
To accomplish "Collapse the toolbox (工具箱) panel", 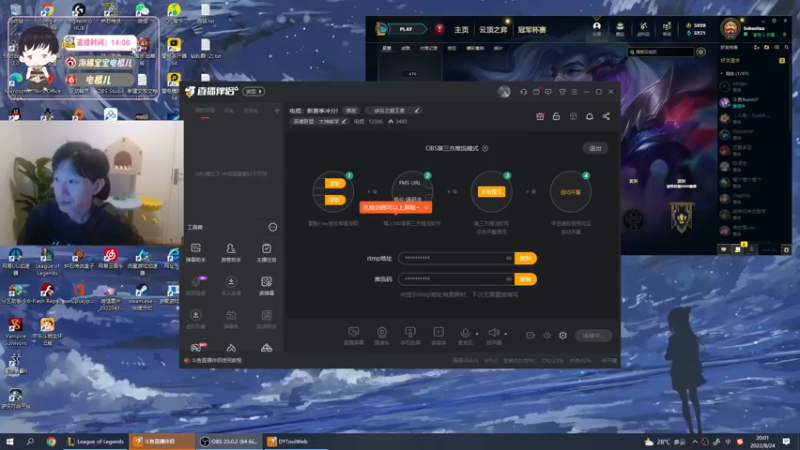I will (273, 227).
